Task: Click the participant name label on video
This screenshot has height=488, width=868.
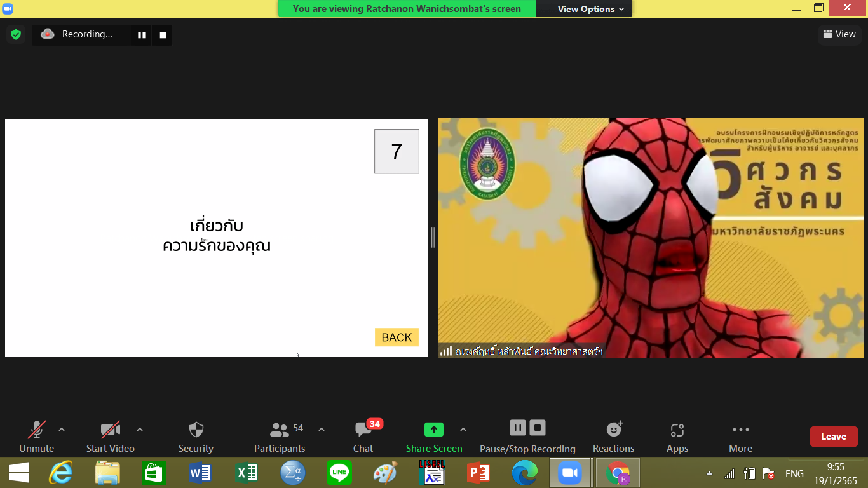Action: coord(522,351)
